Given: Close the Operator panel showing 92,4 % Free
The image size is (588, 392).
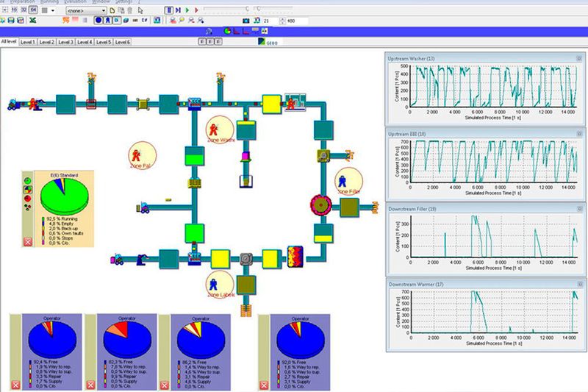Looking at the screenshot, I should (x=15, y=385).
